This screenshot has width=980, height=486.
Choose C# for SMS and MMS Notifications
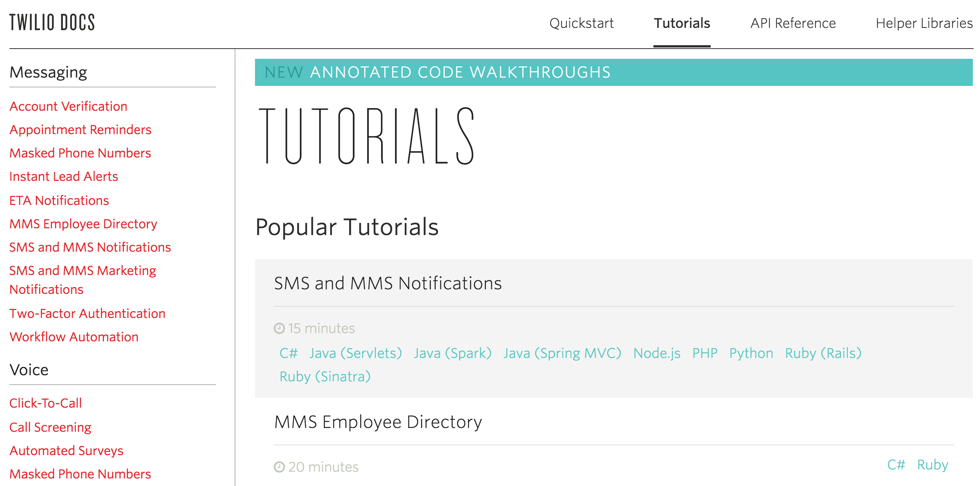click(x=289, y=353)
